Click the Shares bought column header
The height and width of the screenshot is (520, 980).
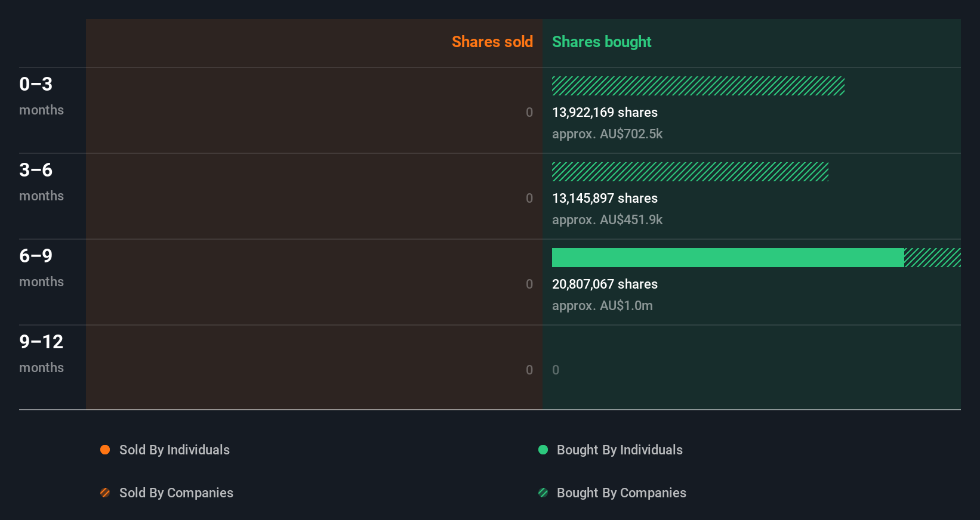tap(602, 42)
